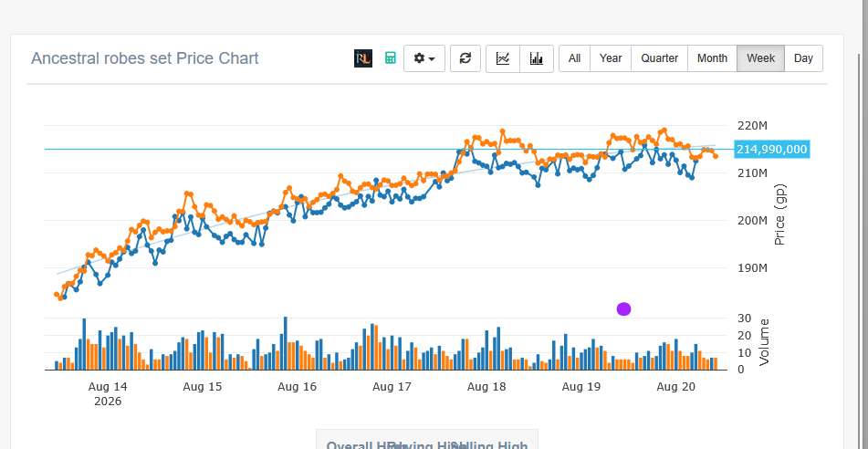Switch to bar chart view
This screenshot has width=868, height=449.
point(537,58)
